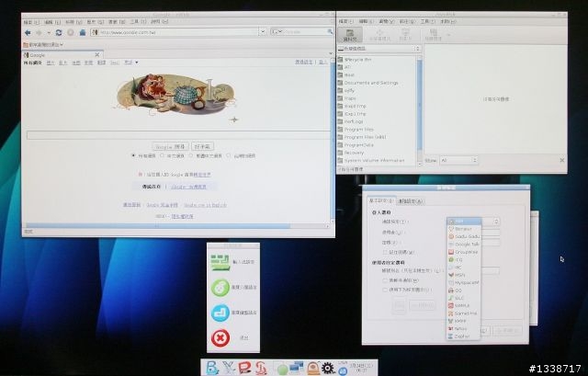Select the ATI folder in file list
Viewport: 588px width, 376px height.
[344, 67]
